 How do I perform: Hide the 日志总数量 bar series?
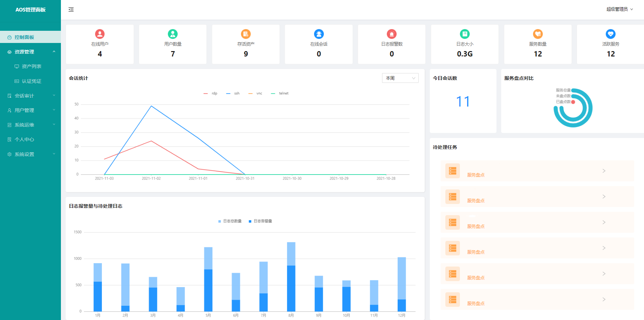(x=230, y=221)
